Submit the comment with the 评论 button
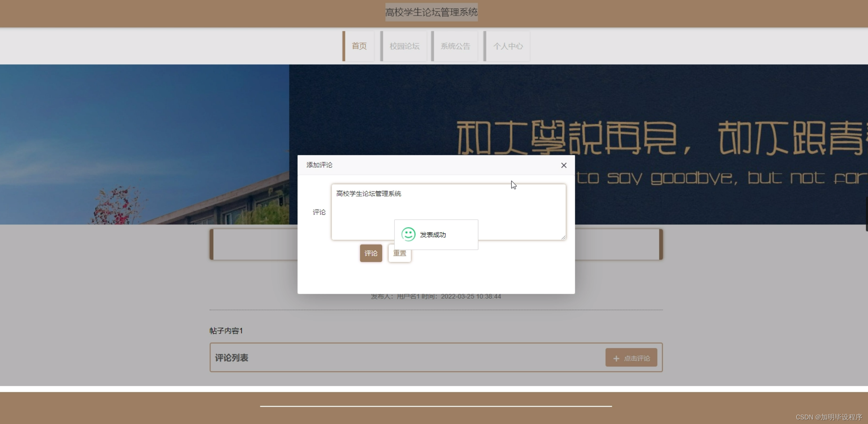The width and height of the screenshot is (868, 424). click(371, 253)
